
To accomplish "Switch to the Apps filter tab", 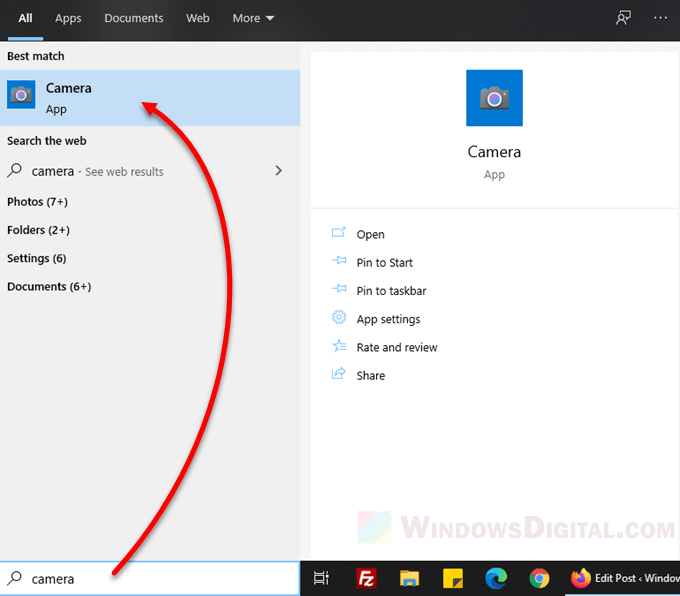I will 68,18.
